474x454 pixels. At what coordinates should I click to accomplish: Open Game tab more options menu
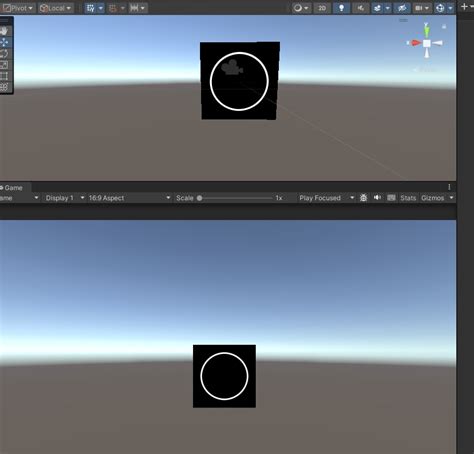tap(449, 187)
